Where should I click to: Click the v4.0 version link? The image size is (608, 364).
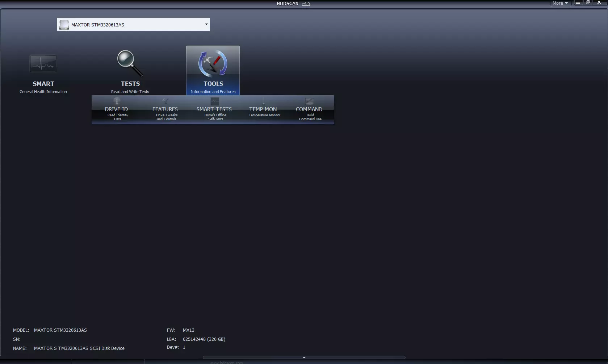click(306, 4)
